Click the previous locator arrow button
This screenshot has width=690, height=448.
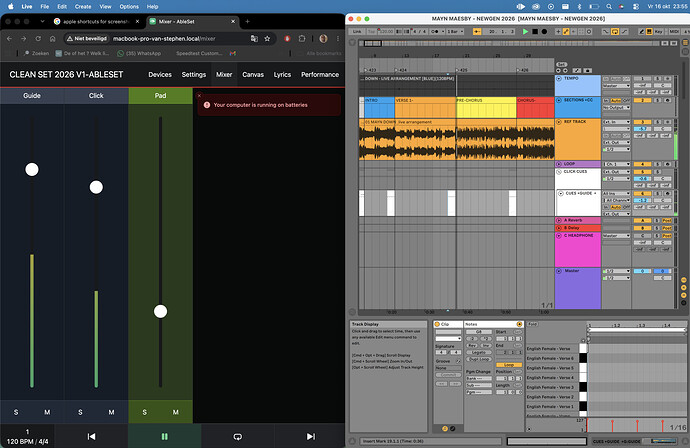[x=558, y=70]
